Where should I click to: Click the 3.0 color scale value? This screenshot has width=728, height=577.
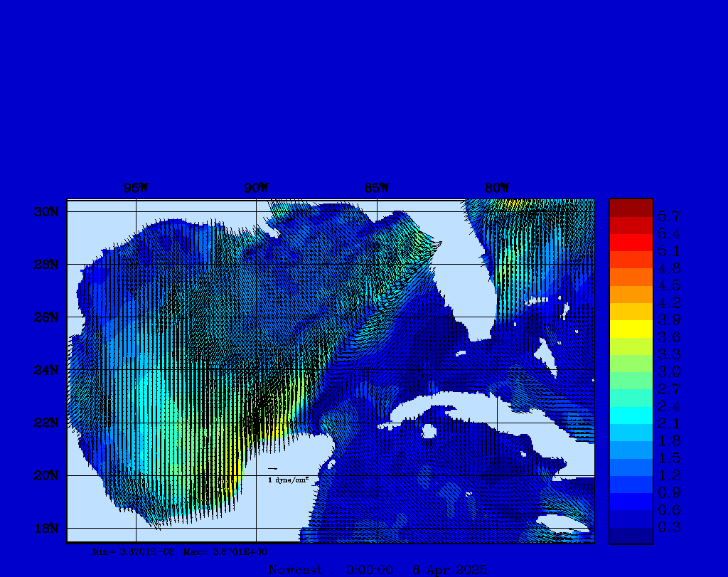(x=669, y=371)
